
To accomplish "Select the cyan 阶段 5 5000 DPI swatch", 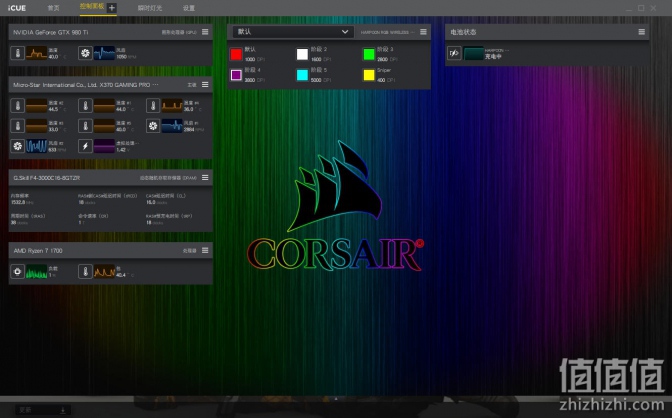I will pyautogui.click(x=302, y=75).
